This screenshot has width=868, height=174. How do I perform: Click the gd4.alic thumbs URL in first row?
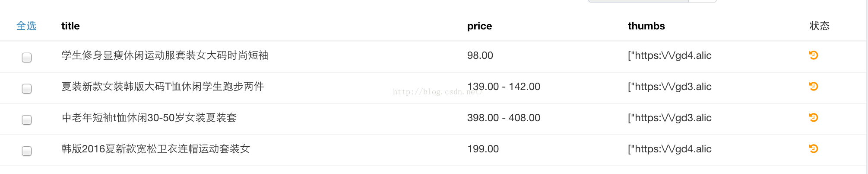coord(669,55)
